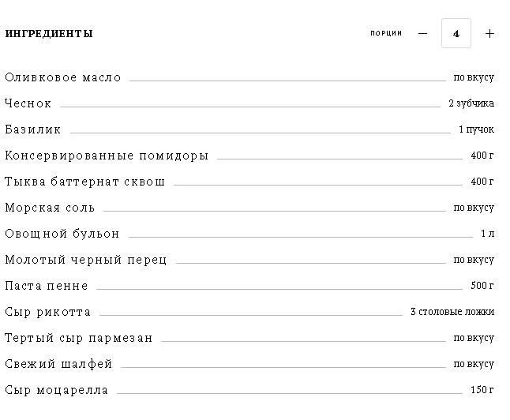Screen dimensions: 510x420
Task: Click the Ингредиенты heading
Action: (49, 33)
